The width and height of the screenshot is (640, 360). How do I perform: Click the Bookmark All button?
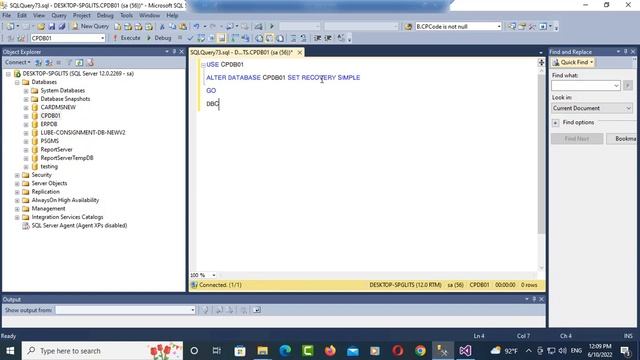coord(622,139)
